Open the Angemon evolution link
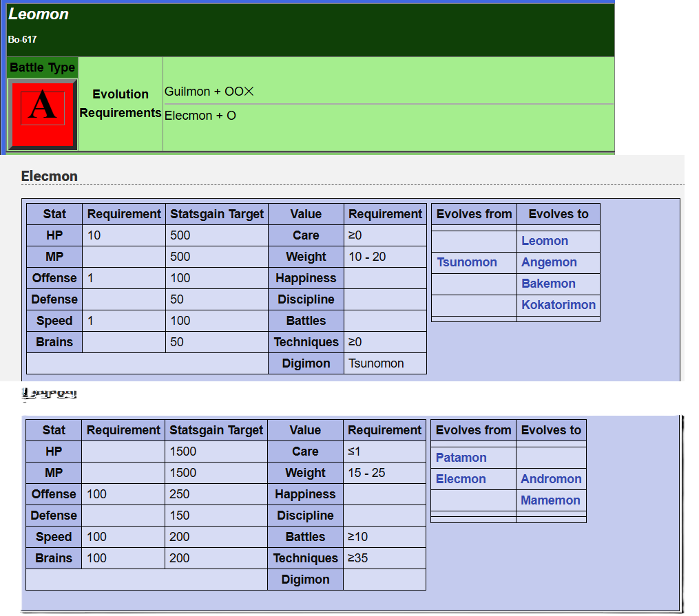The height and width of the screenshot is (616, 699). point(549,262)
